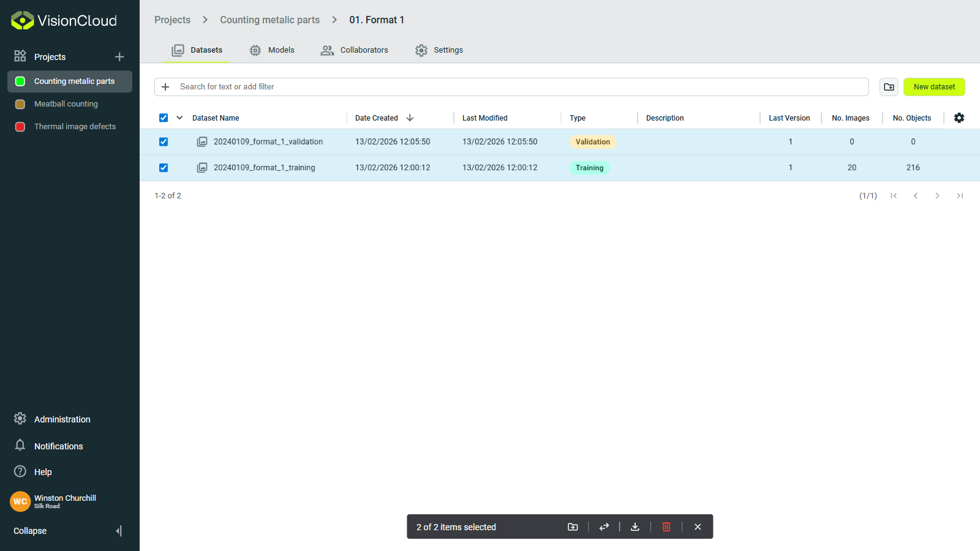Toggle the Date Created sort arrow

pyautogui.click(x=409, y=118)
